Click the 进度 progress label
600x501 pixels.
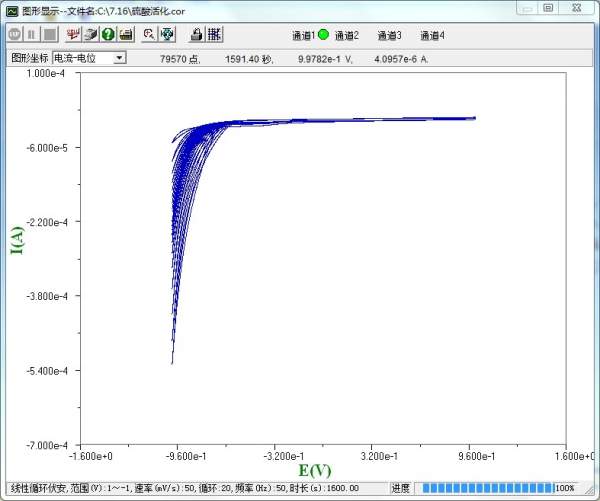point(400,488)
